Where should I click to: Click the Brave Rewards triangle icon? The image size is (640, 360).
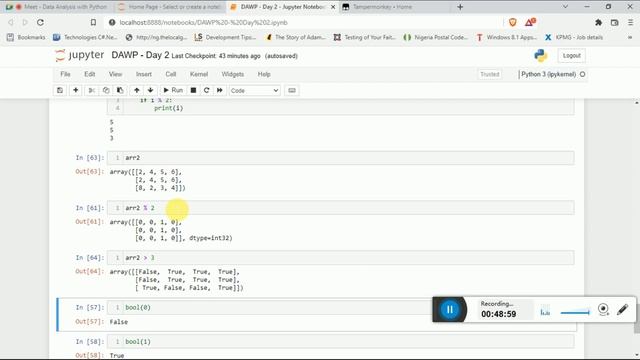(530, 22)
